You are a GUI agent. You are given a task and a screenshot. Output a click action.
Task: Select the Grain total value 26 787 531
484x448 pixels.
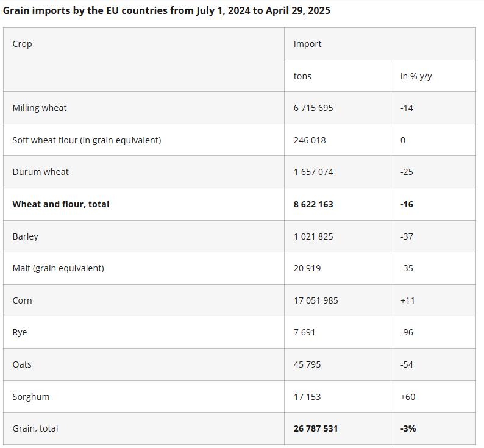[316, 428]
